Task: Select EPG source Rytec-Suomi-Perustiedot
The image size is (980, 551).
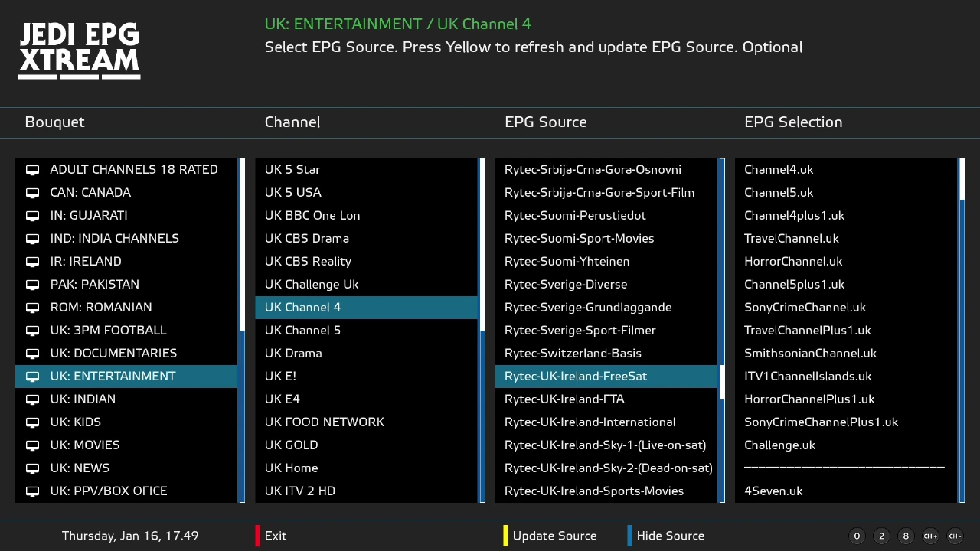Action: (606, 216)
